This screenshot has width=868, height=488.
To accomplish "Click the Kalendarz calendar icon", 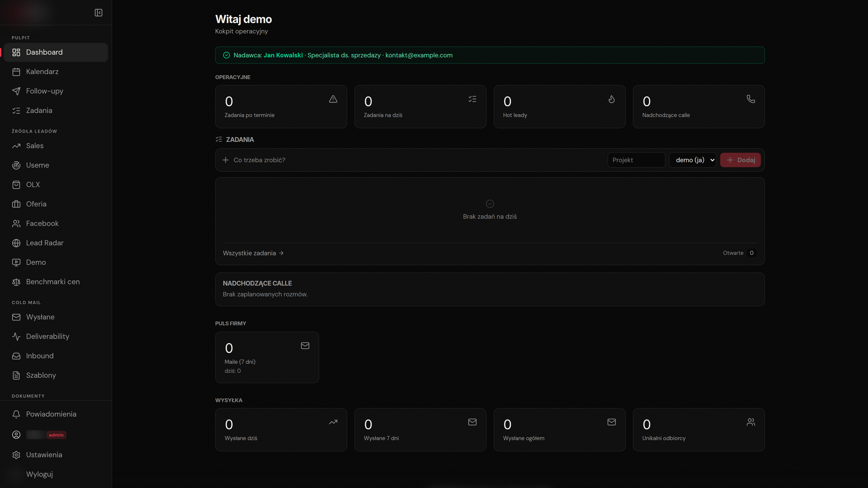I will [x=16, y=72].
